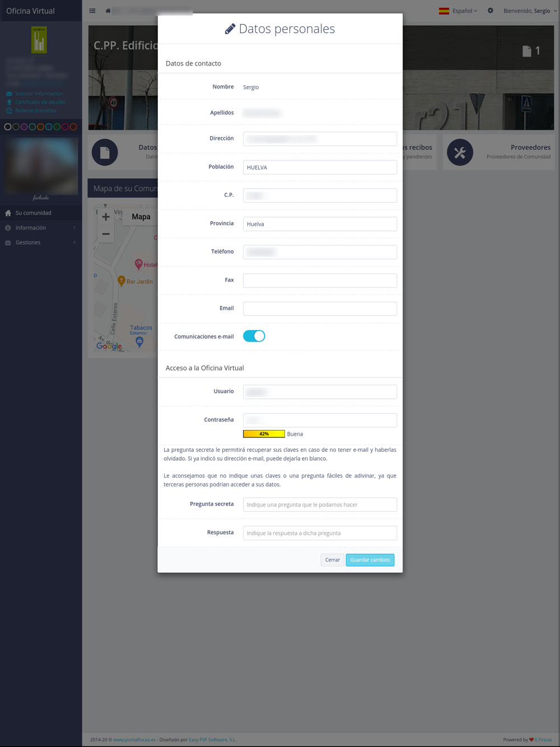The height and width of the screenshot is (747, 560).
Task: Open the Bienvenido, Sergio user menu
Action: 530,11
